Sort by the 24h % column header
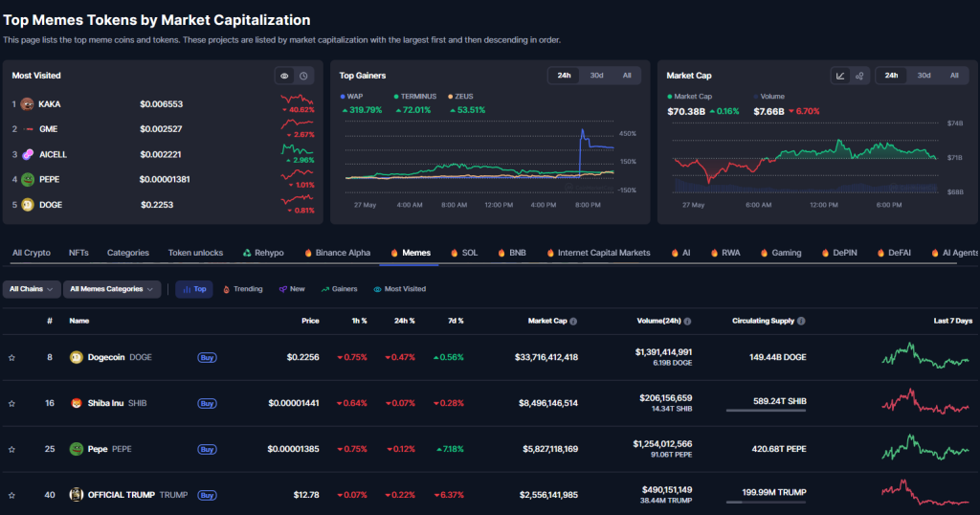The height and width of the screenshot is (515, 980). (x=405, y=321)
